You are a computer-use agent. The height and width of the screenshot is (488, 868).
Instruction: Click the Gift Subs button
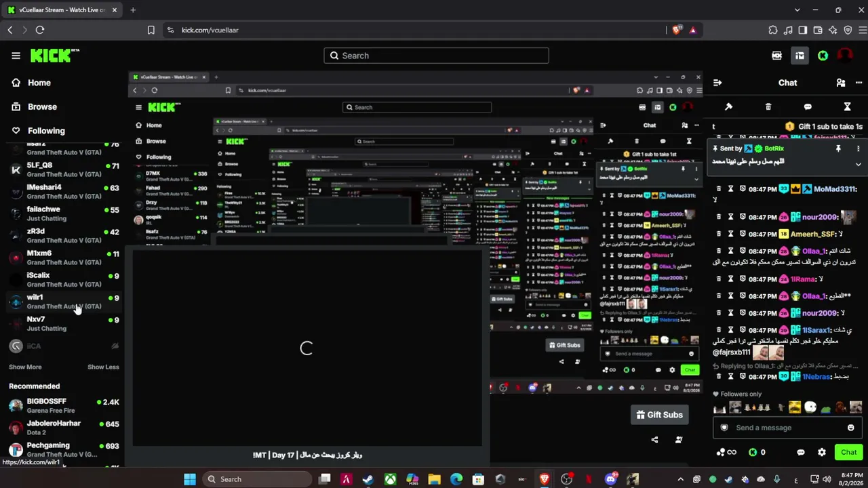(659, 415)
